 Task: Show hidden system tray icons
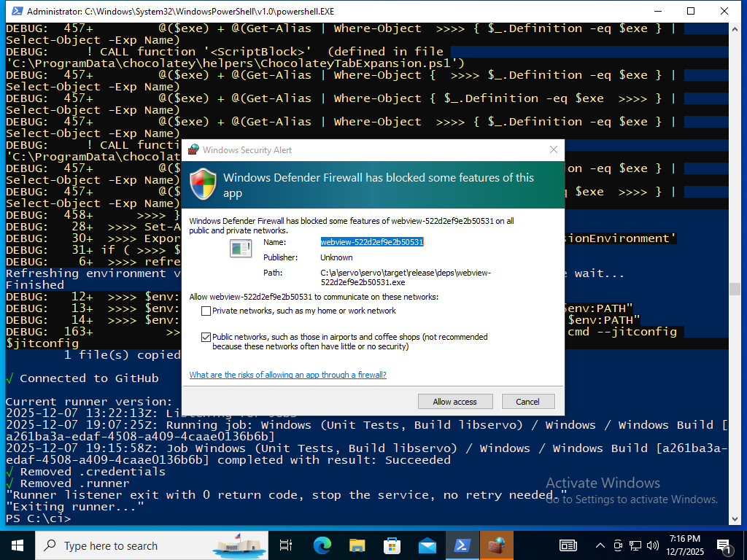(600, 545)
